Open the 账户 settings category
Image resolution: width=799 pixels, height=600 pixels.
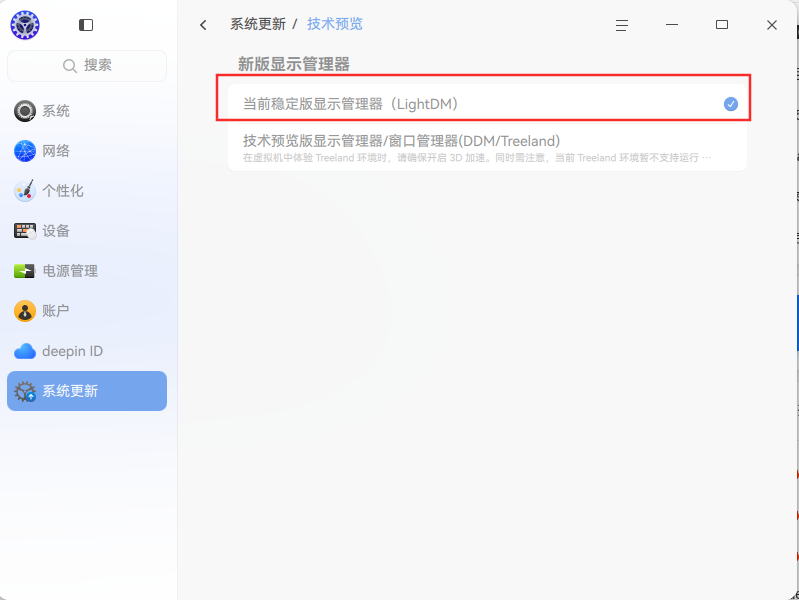87,311
